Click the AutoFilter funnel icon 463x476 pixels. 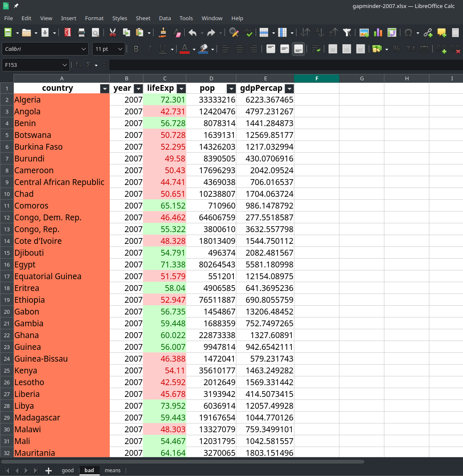(347, 33)
